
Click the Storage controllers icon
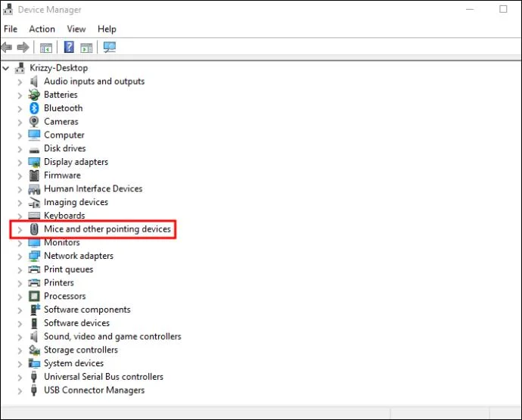coord(34,350)
